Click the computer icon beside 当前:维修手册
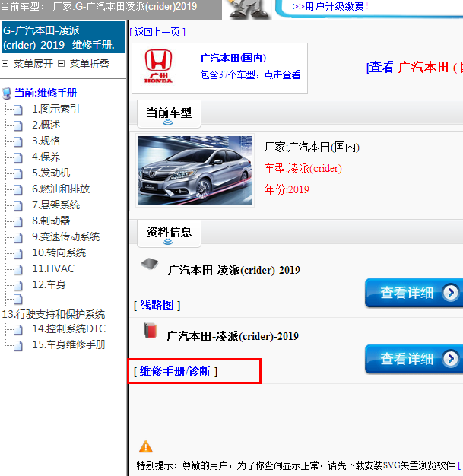The image size is (463, 476). click(6, 94)
